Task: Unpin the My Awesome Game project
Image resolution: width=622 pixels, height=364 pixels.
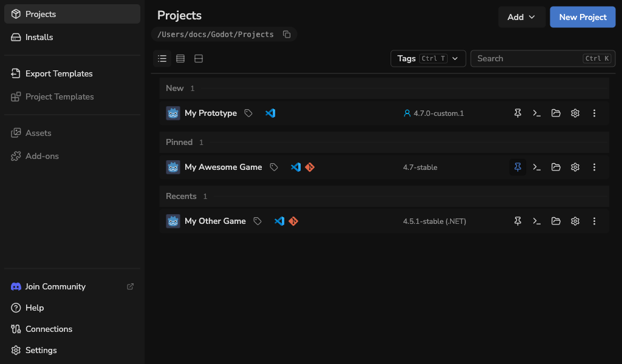Action: point(518,167)
